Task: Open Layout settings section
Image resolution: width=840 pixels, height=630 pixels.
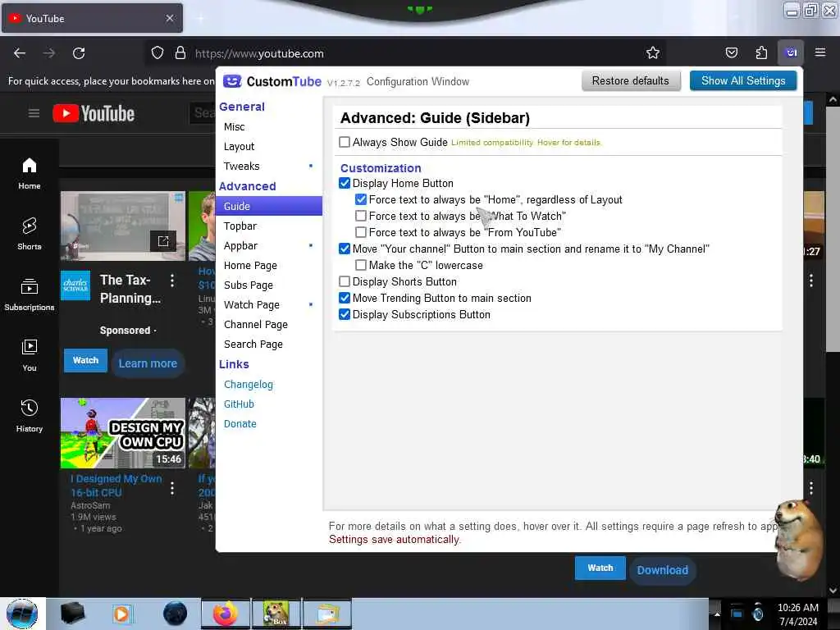Action: (x=269, y=147)
